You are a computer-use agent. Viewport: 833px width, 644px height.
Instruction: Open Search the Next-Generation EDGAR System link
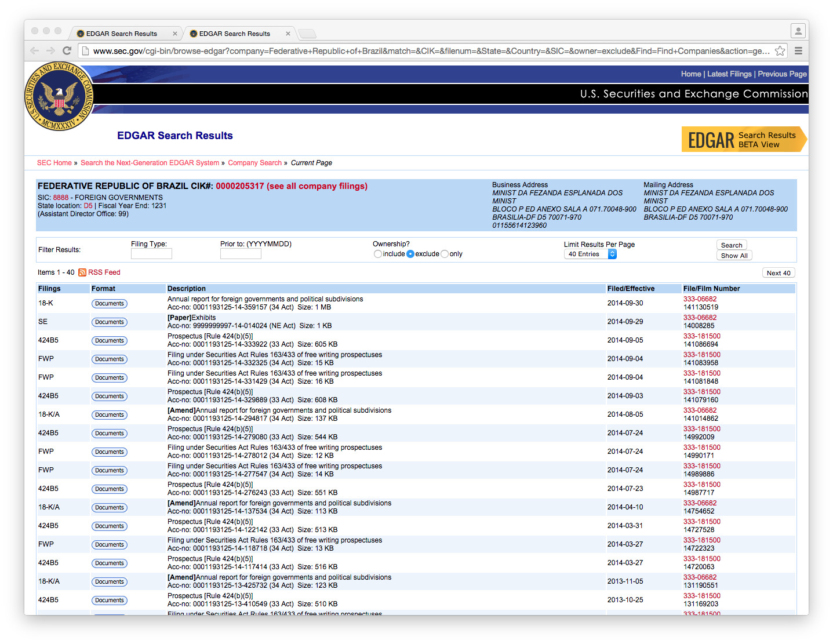point(150,163)
